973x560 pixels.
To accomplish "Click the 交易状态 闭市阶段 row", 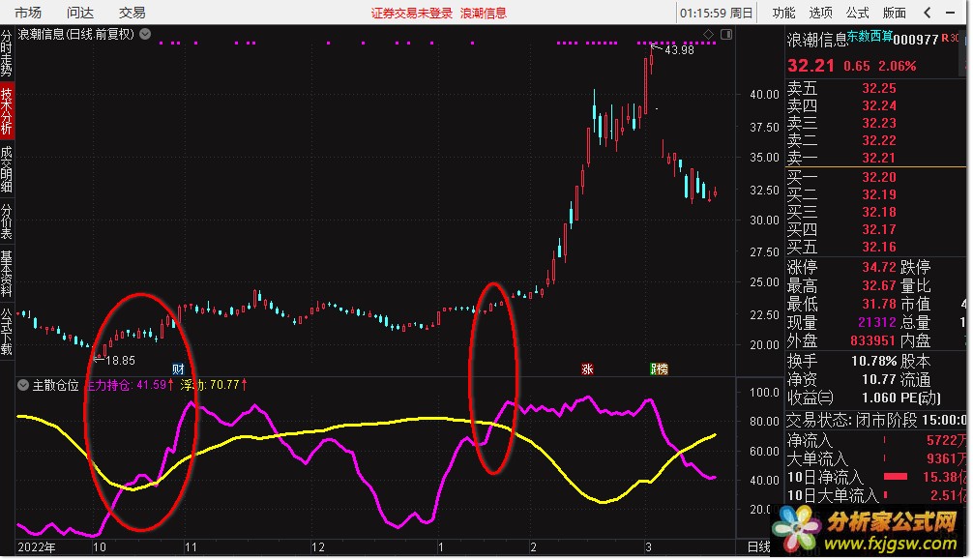I will click(875, 421).
